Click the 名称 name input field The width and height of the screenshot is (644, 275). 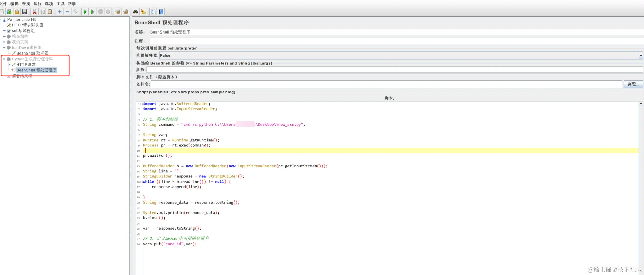point(397,32)
